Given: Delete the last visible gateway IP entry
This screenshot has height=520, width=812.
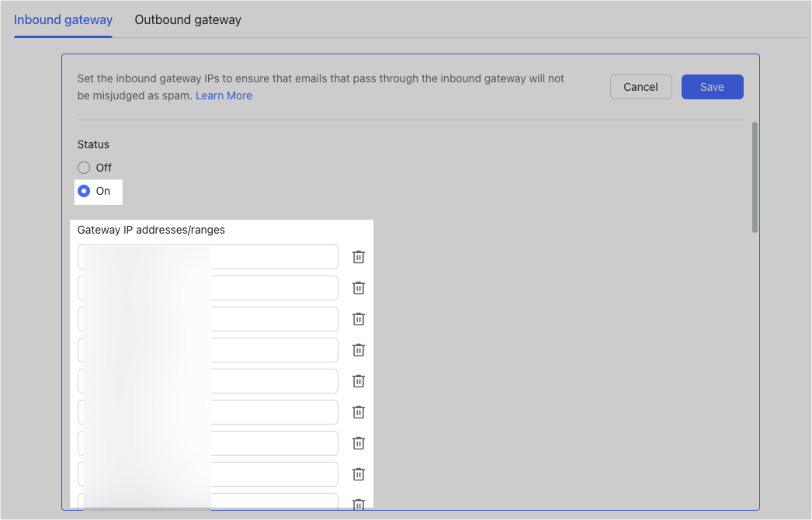Looking at the screenshot, I should coord(358,504).
